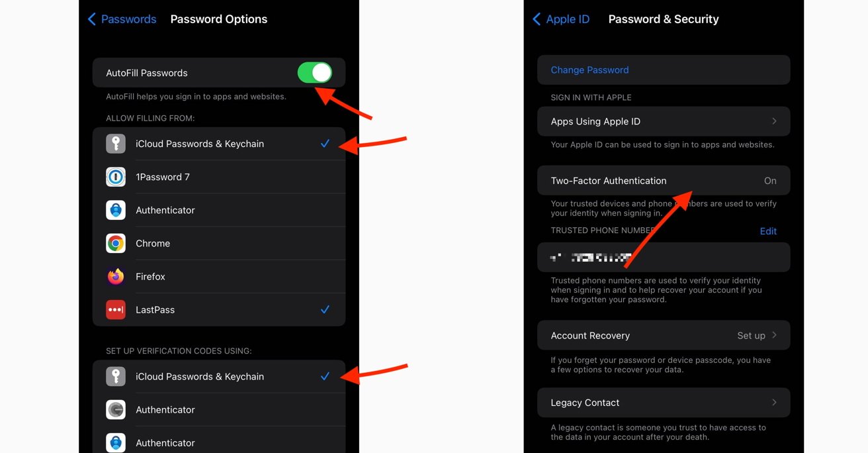Tap Change Password link

589,70
